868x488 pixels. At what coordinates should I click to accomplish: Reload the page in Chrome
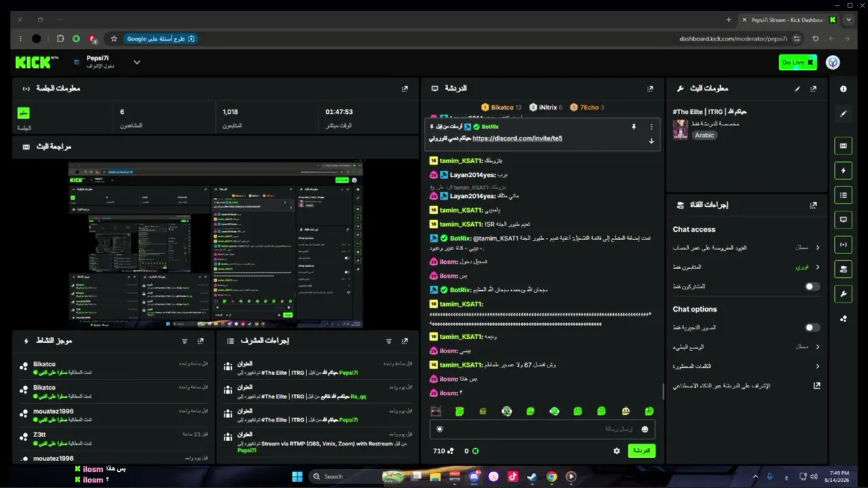click(815, 39)
